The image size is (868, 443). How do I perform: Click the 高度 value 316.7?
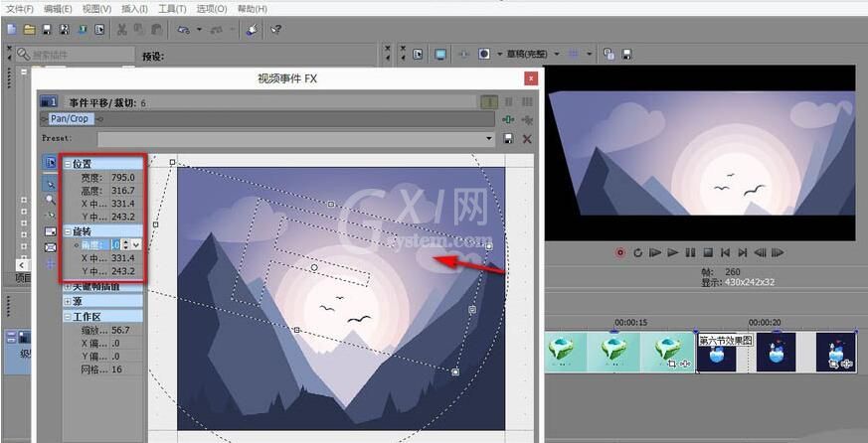tap(123, 191)
